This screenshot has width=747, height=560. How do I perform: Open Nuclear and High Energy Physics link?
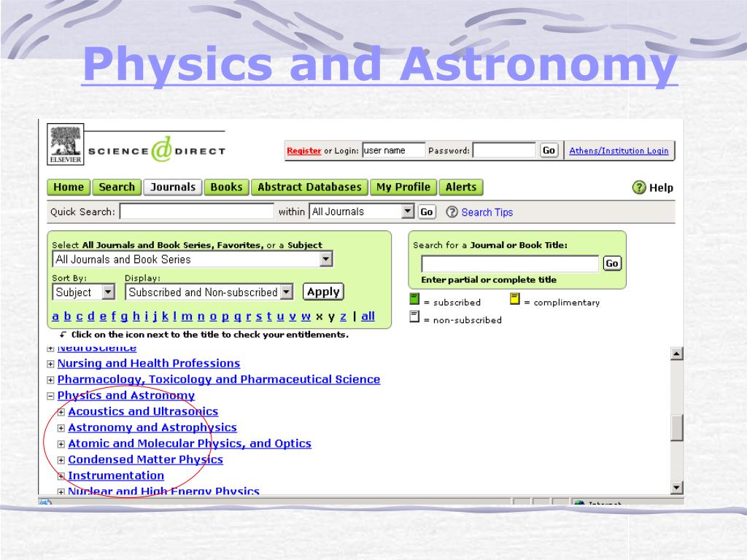[163, 491]
